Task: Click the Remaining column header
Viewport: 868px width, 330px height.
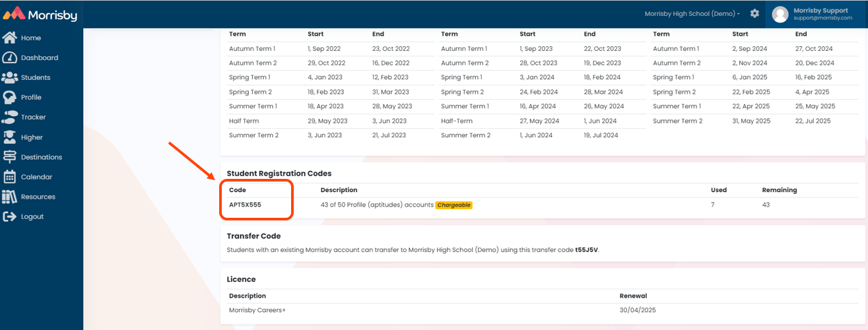Action: click(x=780, y=190)
